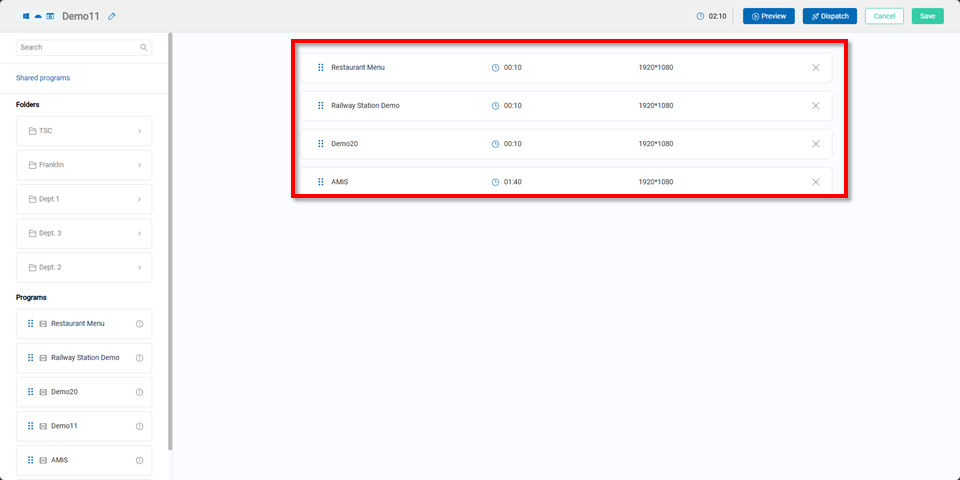Show info for Railway Station Demo program

click(x=139, y=358)
